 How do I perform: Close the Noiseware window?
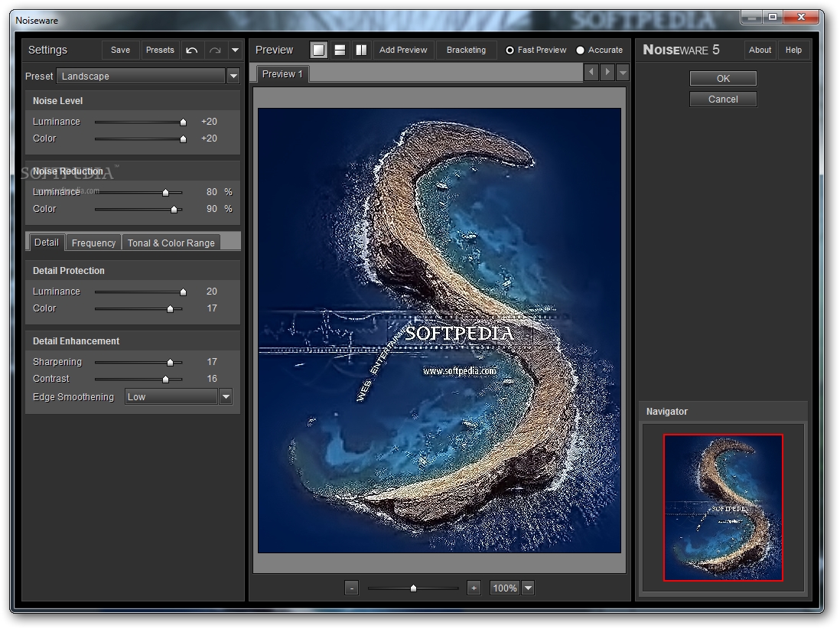(802, 18)
